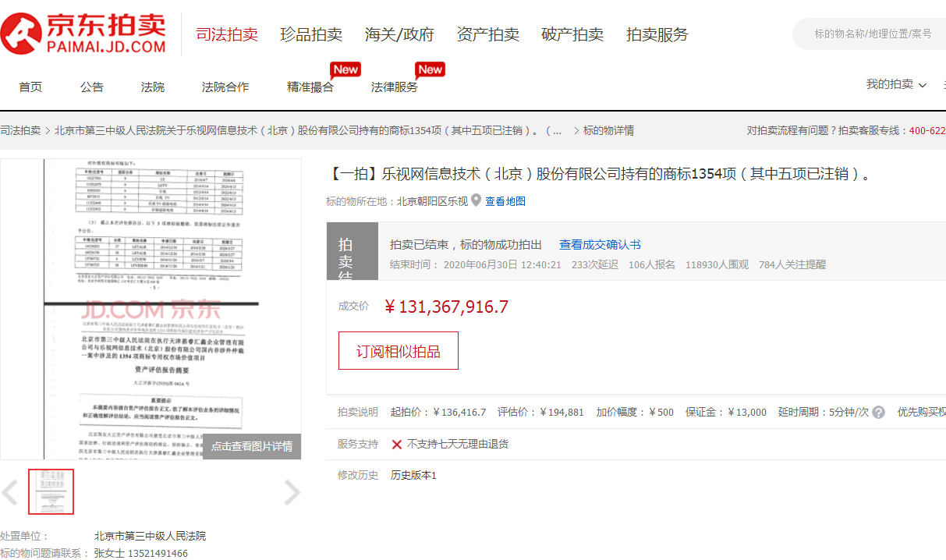946x560 pixels.
Task: Go to 首页 in the sub navigation
Action: [x=30, y=87]
